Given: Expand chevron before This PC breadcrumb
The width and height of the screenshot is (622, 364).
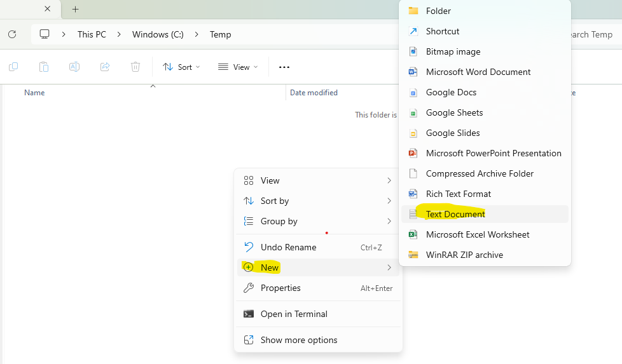Looking at the screenshot, I should (64, 34).
